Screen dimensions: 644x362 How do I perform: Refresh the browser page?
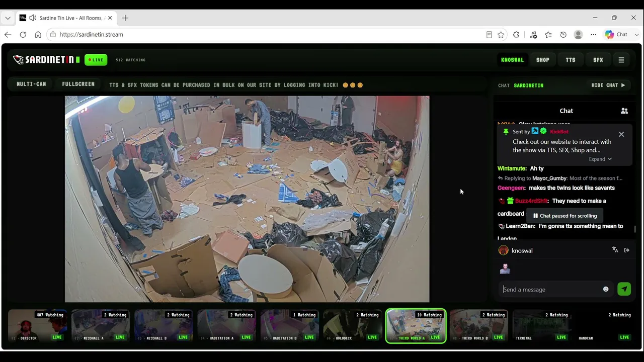23,35
